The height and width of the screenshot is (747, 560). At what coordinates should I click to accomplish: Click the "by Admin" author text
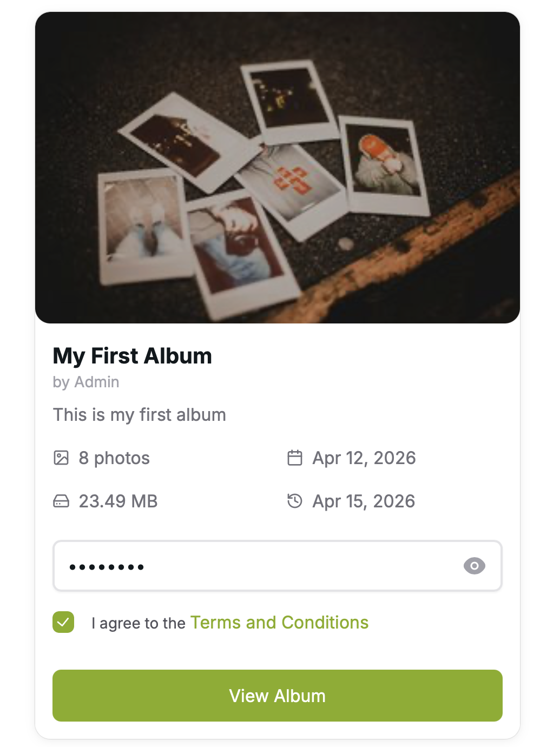point(86,382)
